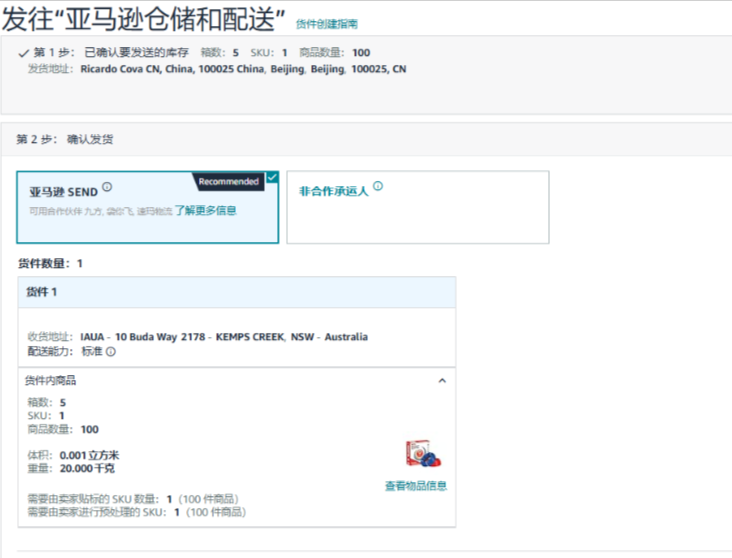Viewport: 732px width, 558px height.
Task: Click the destination address IAUA 10 Buda Way
Action: pos(224,337)
